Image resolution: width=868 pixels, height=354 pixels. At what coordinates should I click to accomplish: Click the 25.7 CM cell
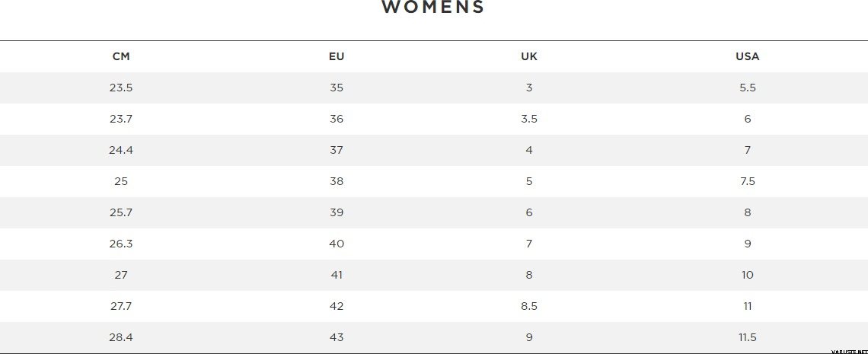[x=120, y=212]
